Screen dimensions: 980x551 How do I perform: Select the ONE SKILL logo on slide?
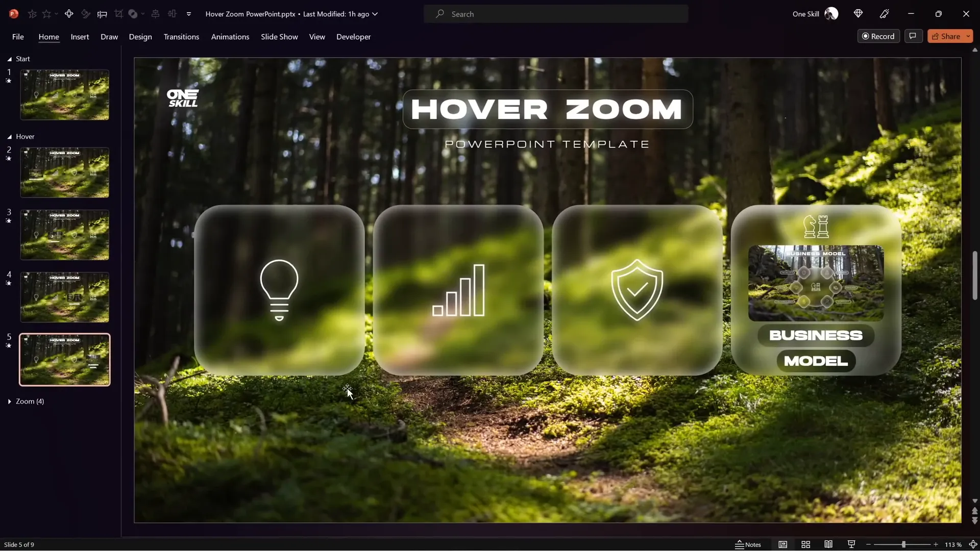[183, 98]
